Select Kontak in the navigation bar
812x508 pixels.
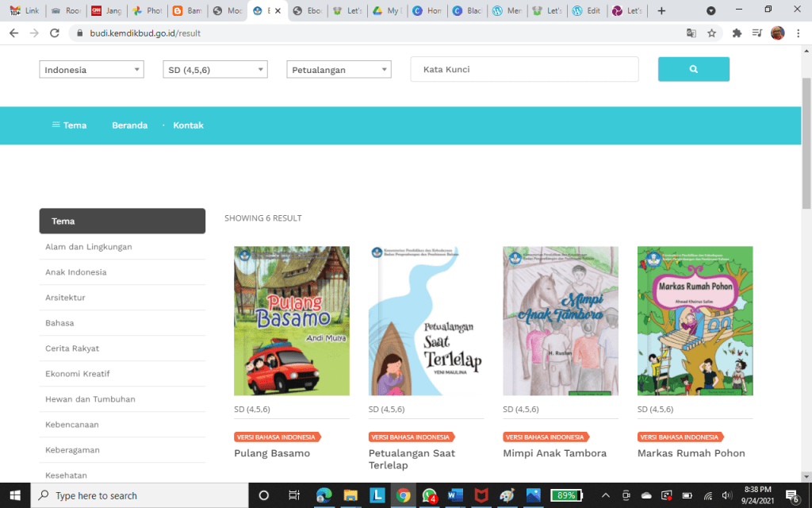coord(188,125)
